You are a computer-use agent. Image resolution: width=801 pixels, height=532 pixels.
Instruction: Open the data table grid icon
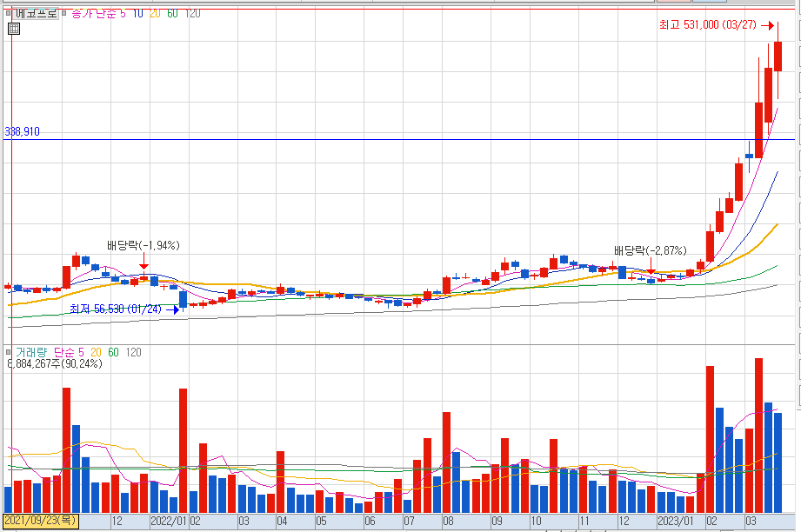click(x=14, y=29)
